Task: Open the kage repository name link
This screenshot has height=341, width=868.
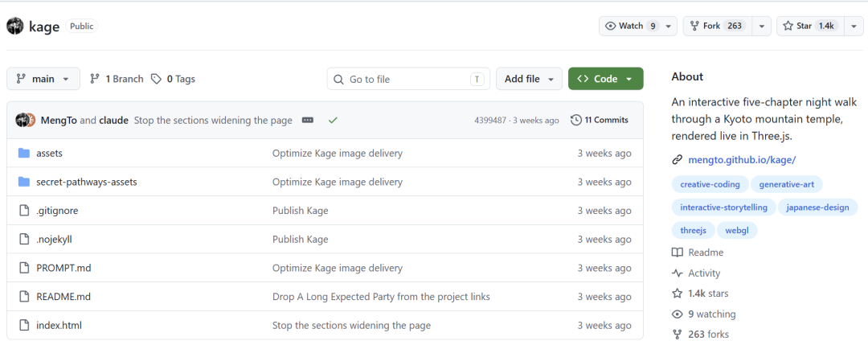Action: (x=44, y=27)
